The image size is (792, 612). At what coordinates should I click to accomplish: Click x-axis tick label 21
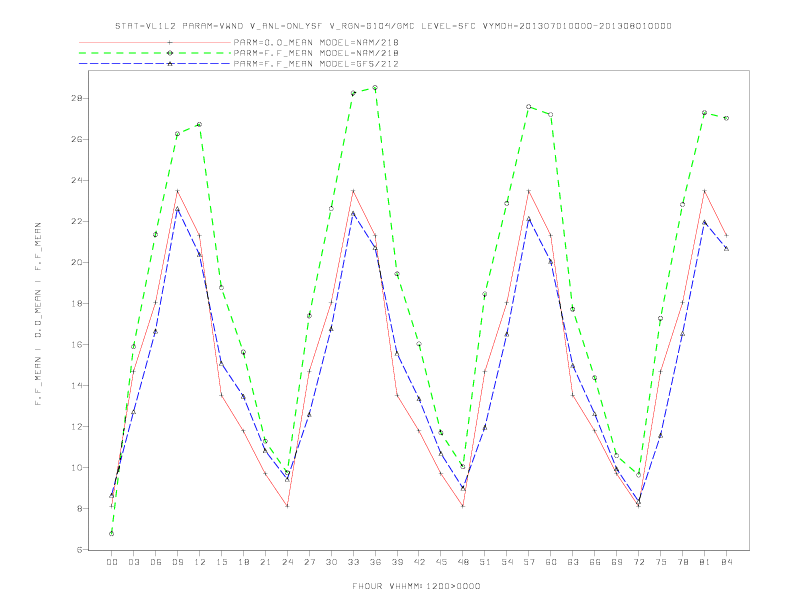(x=265, y=562)
